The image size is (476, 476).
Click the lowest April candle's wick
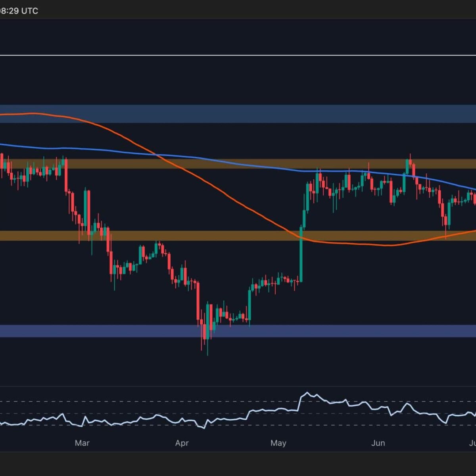click(207, 347)
